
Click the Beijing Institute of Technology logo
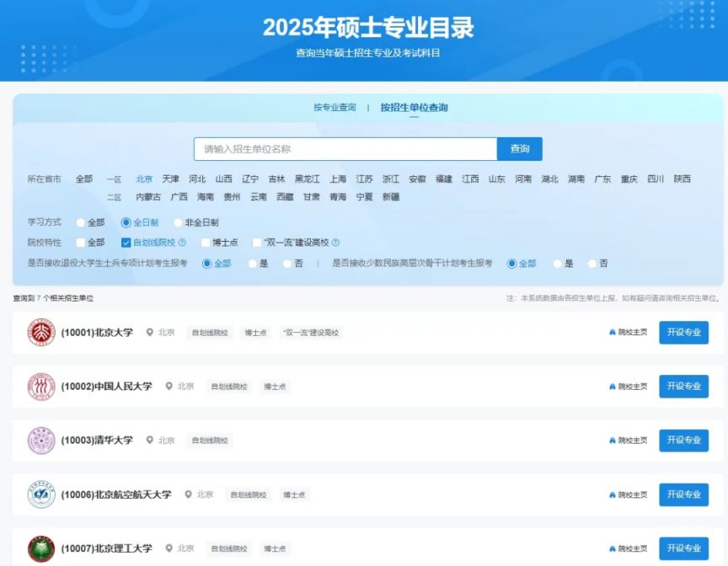pyautogui.click(x=41, y=548)
